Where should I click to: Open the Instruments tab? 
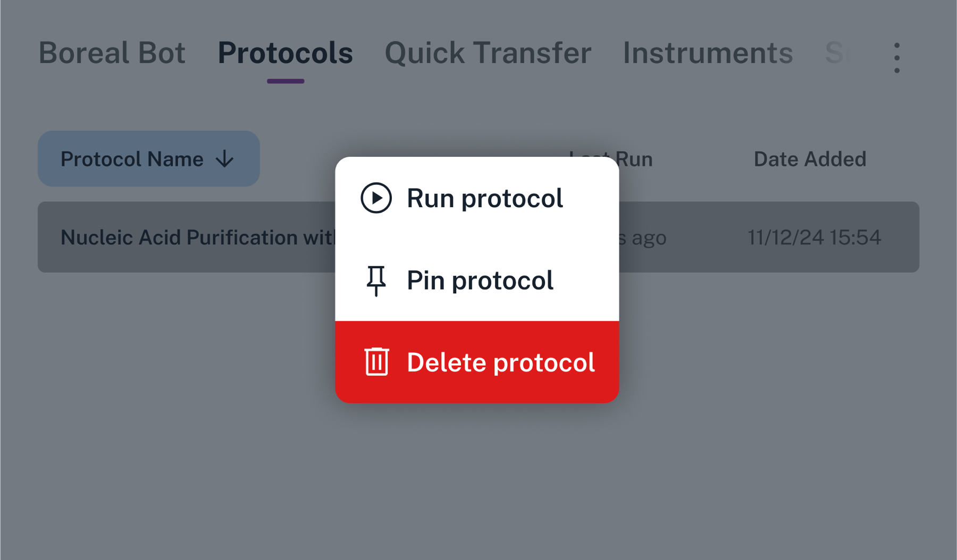707,53
